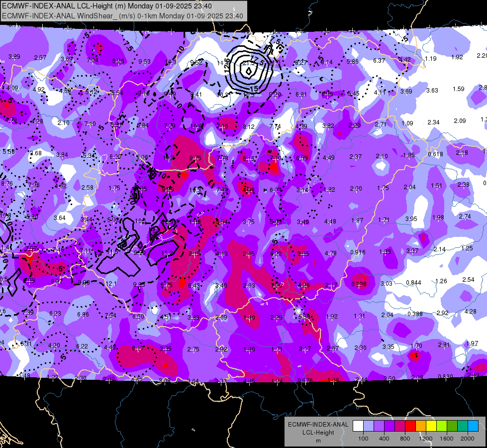Click the orange legend swatch
The image size is (487, 448).
click(421, 426)
